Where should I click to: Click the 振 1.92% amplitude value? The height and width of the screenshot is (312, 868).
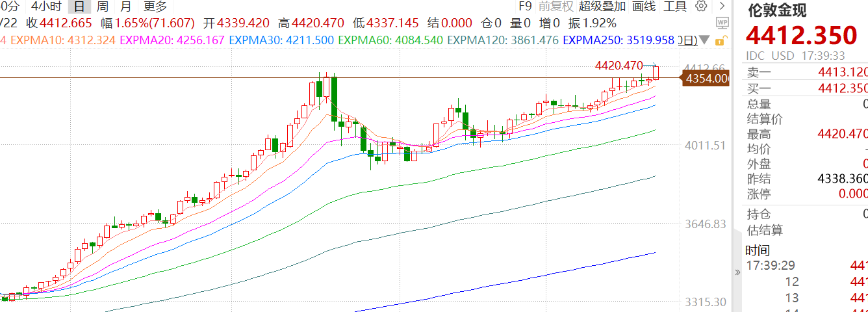pos(593,23)
